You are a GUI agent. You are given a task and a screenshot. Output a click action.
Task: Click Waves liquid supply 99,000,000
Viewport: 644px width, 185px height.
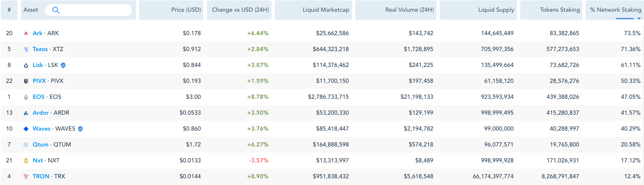coord(499,128)
